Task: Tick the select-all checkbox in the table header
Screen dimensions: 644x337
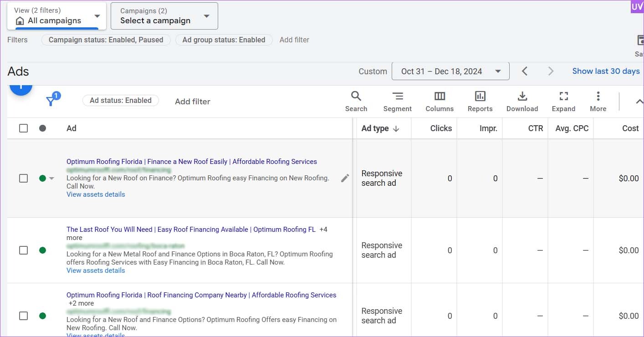Action: tap(23, 128)
